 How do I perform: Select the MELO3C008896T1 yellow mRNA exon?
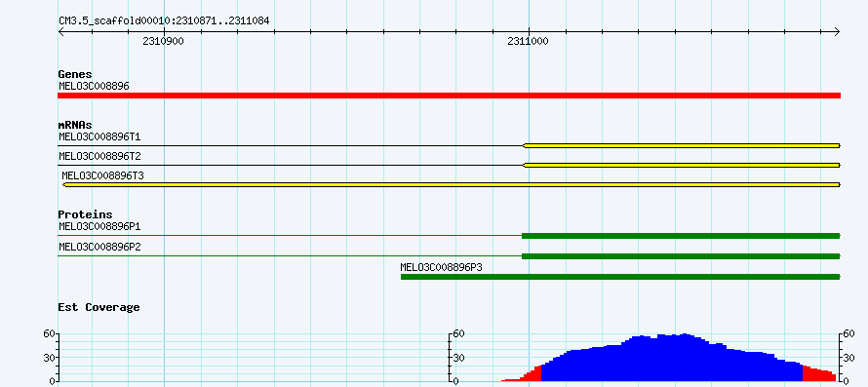coord(682,145)
